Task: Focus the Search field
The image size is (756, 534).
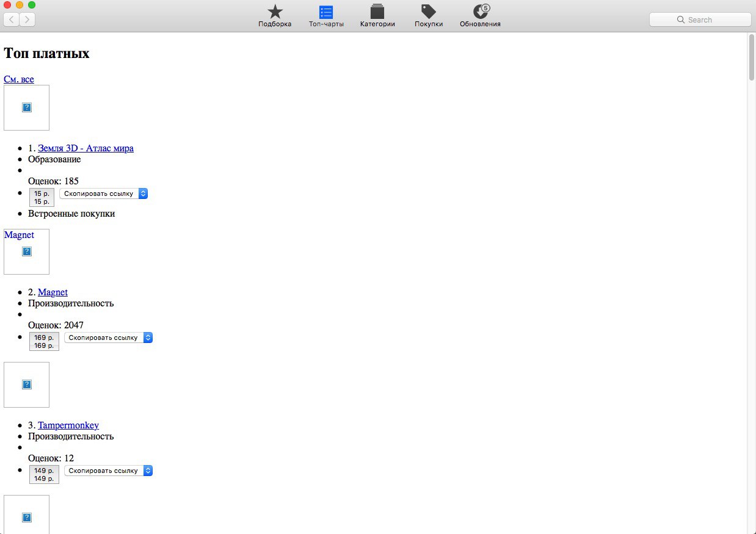Action: [700, 20]
